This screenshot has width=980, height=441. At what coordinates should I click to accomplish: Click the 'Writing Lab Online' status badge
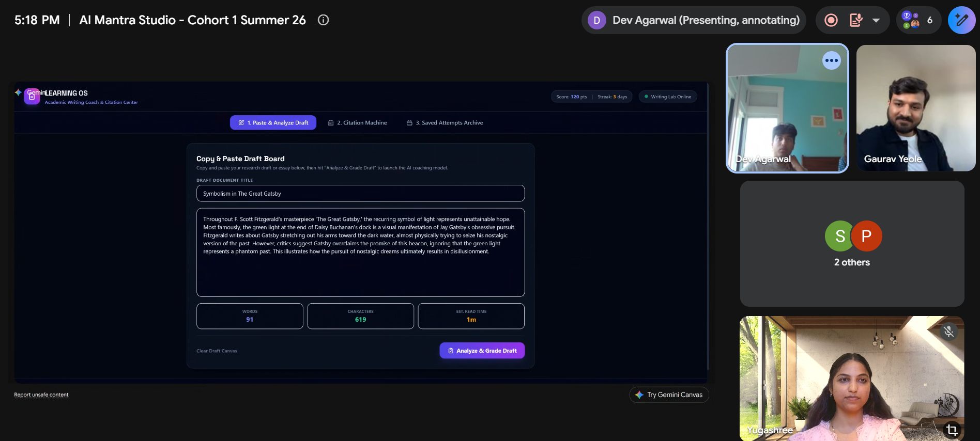click(x=668, y=97)
